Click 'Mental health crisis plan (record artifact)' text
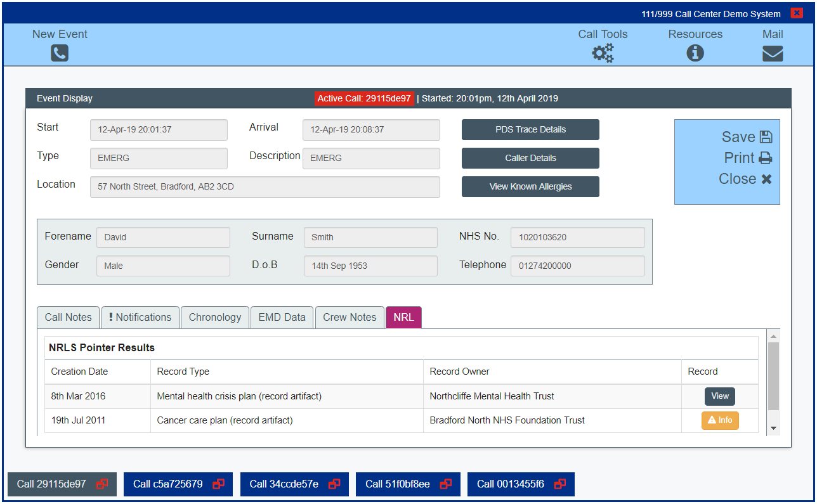 (239, 396)
